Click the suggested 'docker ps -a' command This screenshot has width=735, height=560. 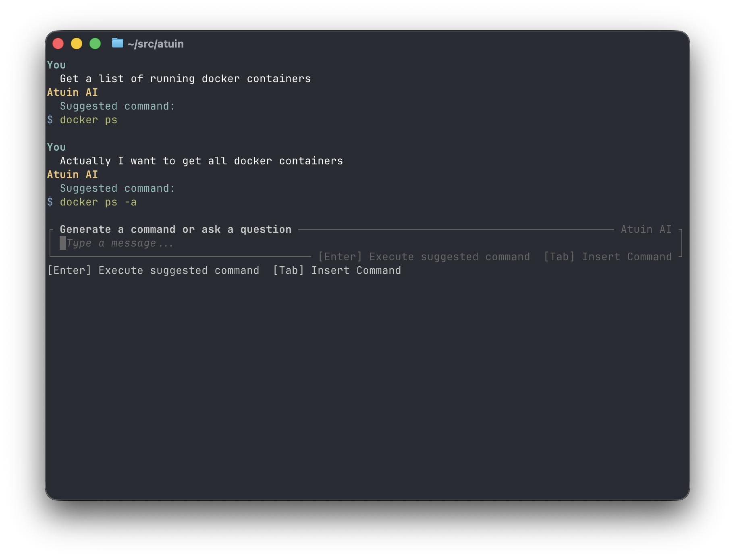pos(98,202)
